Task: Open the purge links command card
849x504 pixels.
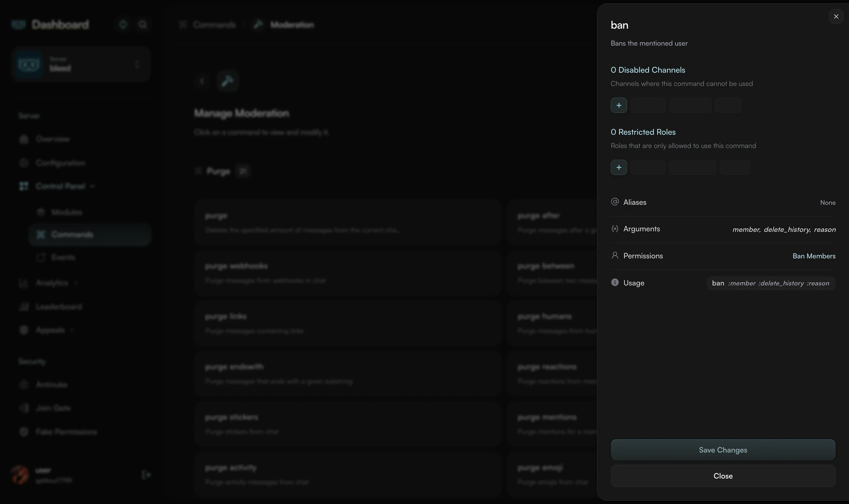Action: (348, 323)
